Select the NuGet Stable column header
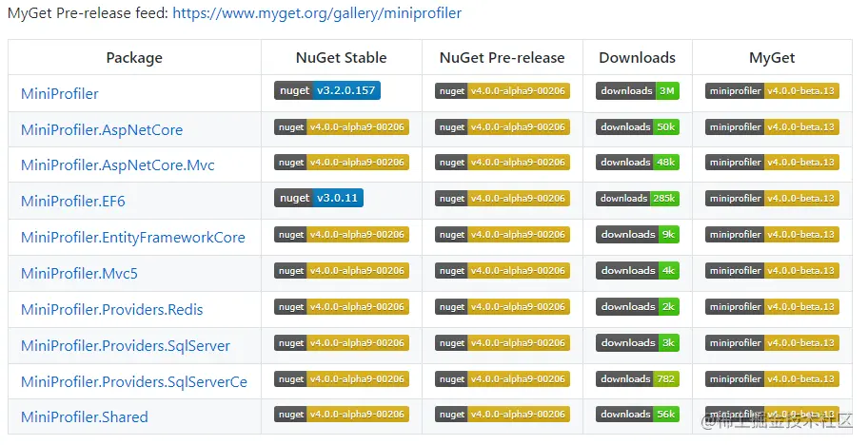This screenshot has height=445, width=868. click(342, 57)
